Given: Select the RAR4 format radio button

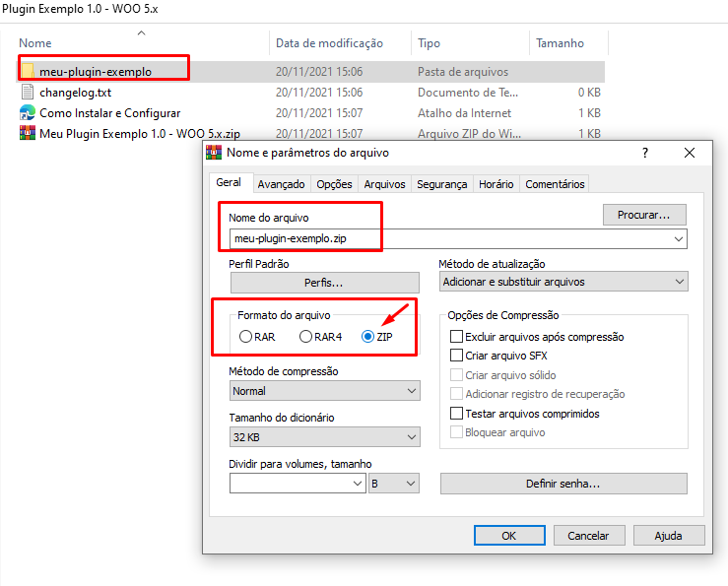Looking at the screenshot, I should (305, 337).
